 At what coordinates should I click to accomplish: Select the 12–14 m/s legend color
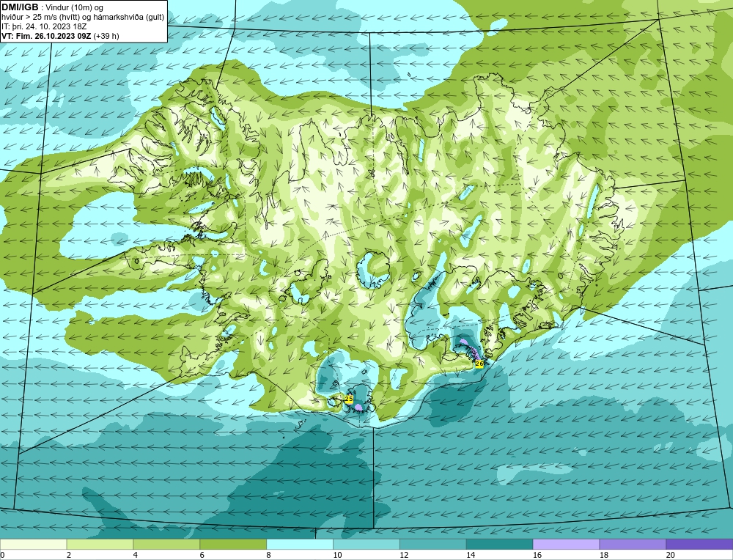[x=433, y=544]
